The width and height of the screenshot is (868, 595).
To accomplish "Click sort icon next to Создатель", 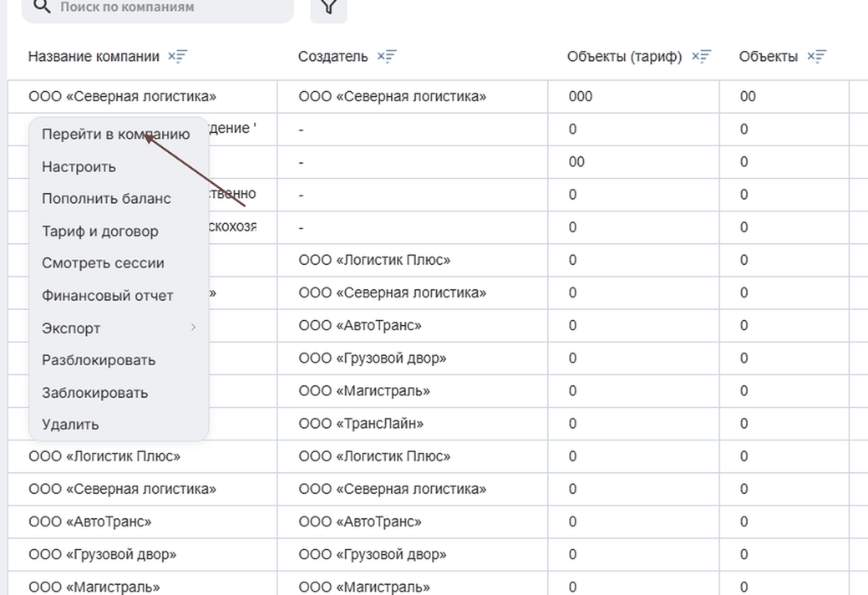I will coord(387,57).
